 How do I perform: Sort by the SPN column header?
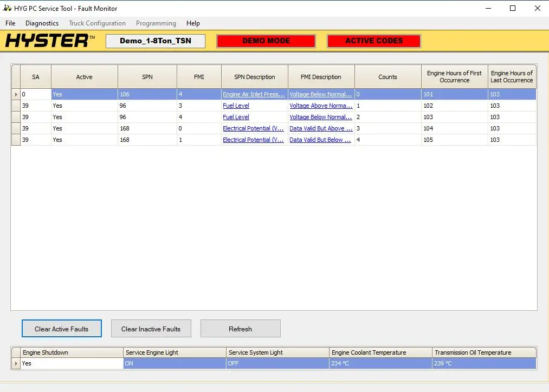coord(147,77)
